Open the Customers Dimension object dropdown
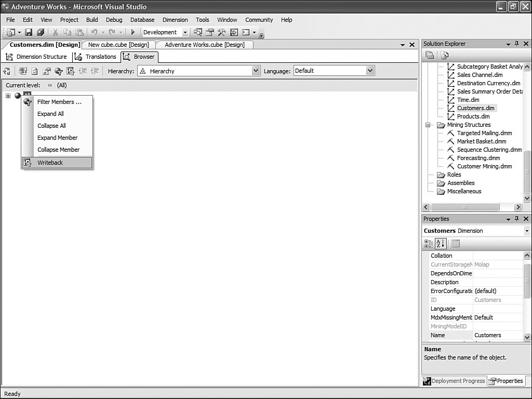Screen dimensions: 532x399 [527, 231]
